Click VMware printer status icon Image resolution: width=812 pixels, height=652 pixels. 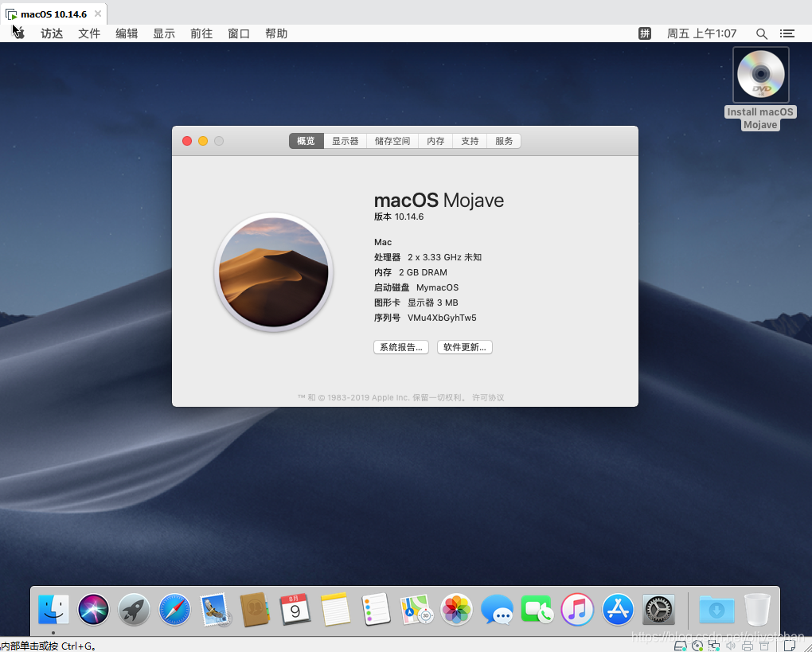748,646
